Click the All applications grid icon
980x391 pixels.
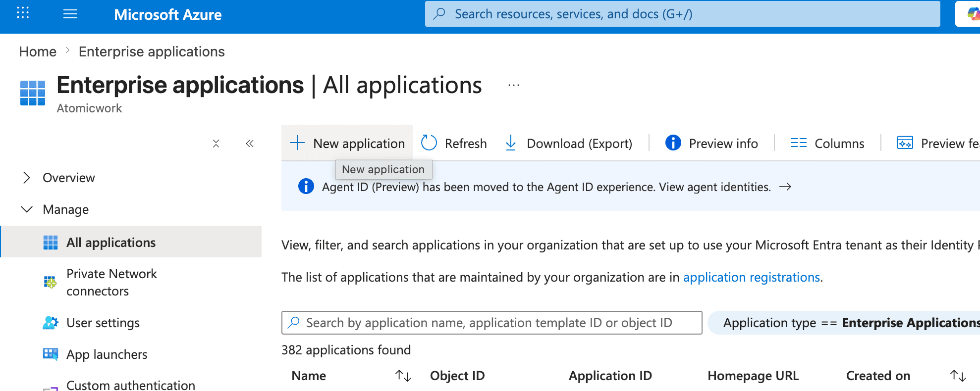click(x=51, y=243)
